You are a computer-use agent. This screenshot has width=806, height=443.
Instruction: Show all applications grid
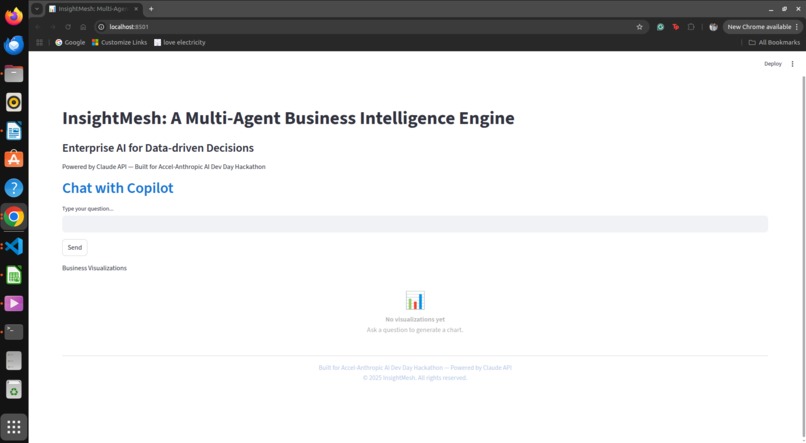click(14, 427)
